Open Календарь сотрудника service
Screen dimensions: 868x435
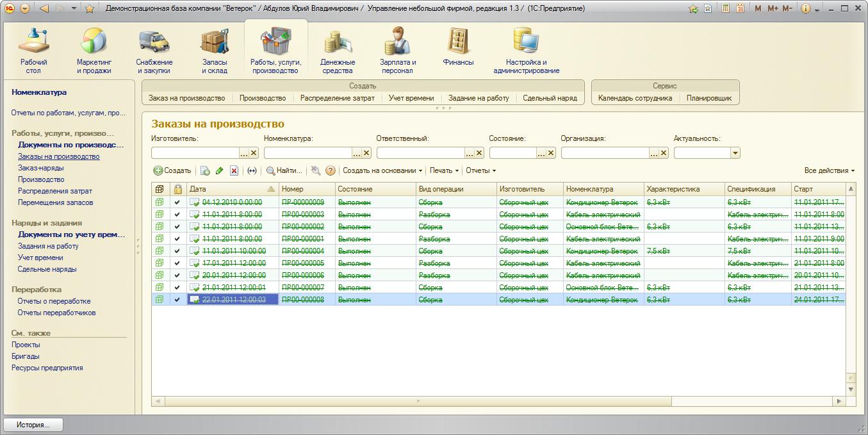[635, 98]
